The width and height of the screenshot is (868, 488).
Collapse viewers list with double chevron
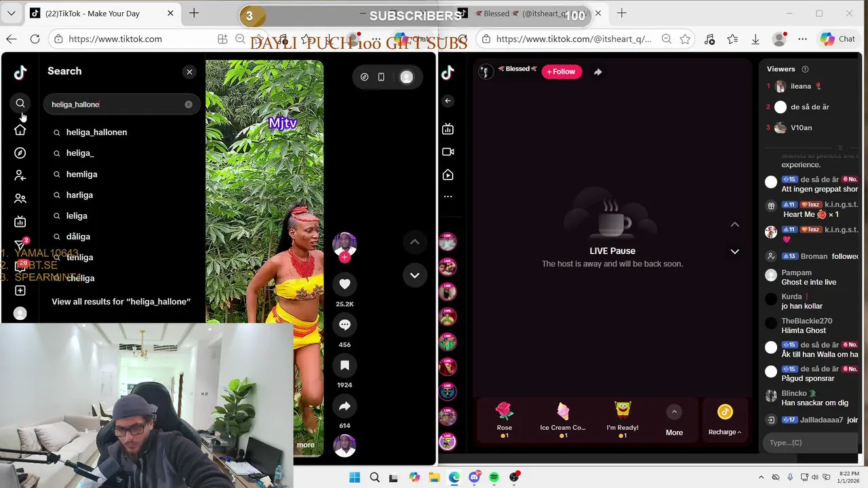tap(840, 147)
